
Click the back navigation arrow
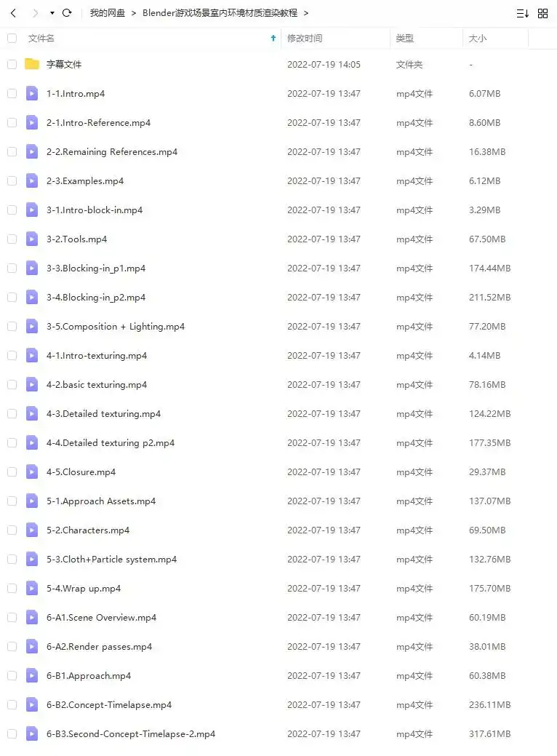pos(14,13)
